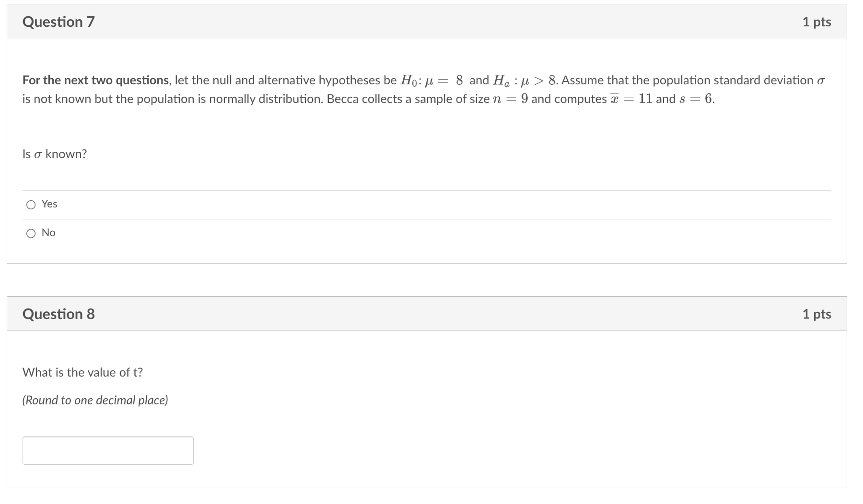
Task: Click the Yes option label text
Action: tap(49, 204)
